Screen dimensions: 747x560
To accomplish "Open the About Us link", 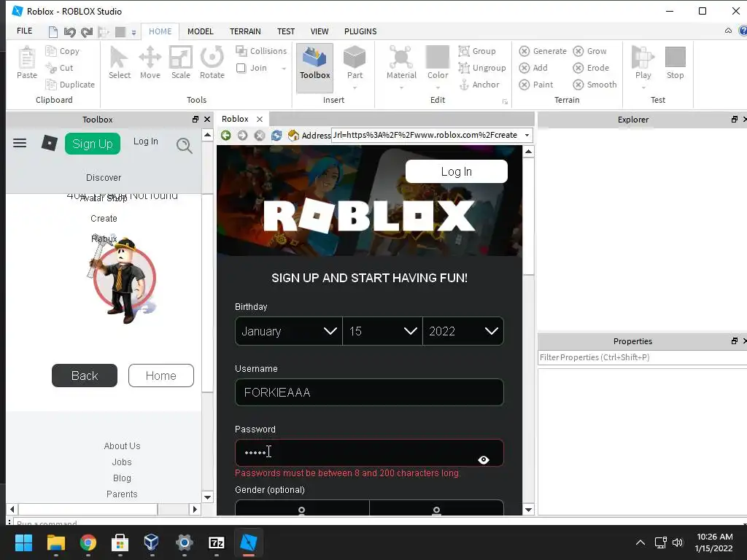I will [122, 446].
